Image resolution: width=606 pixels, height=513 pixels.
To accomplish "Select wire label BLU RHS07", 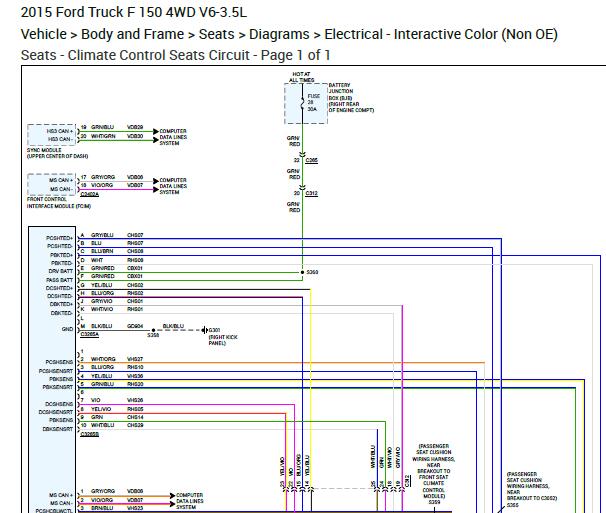I will (117, 243).
